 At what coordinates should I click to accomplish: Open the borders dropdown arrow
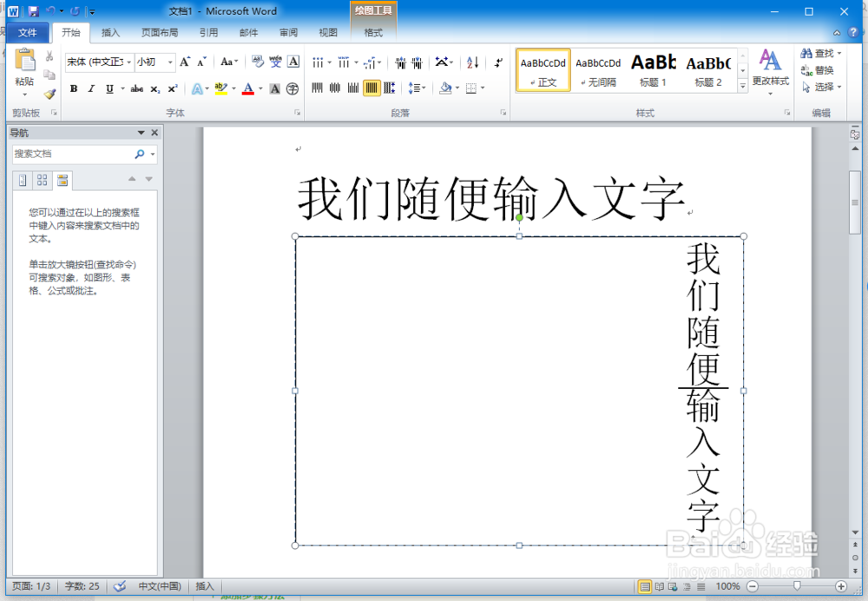click(483, 88)
